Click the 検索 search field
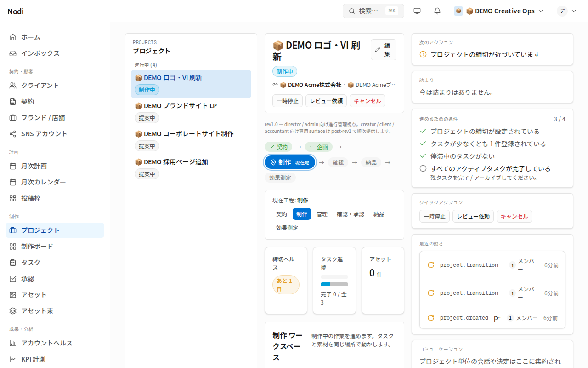This screenshot has height=368, width=588. tap(373, 11)
